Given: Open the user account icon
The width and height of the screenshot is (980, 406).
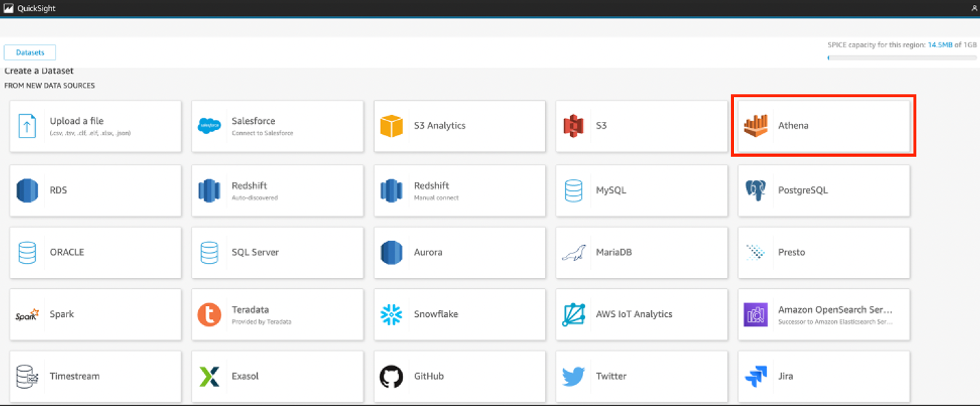Looking at the screenshot, I should [975, 8].
